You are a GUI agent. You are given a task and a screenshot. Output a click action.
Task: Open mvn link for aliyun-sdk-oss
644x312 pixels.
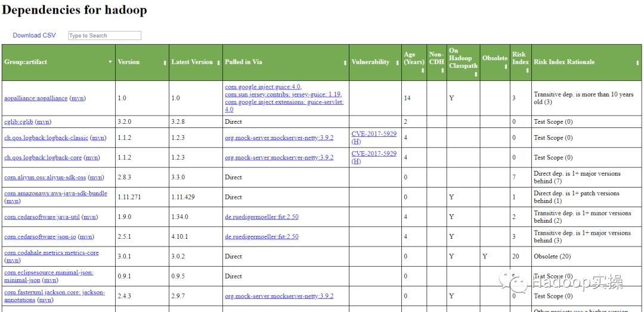[x=95, y=177]
